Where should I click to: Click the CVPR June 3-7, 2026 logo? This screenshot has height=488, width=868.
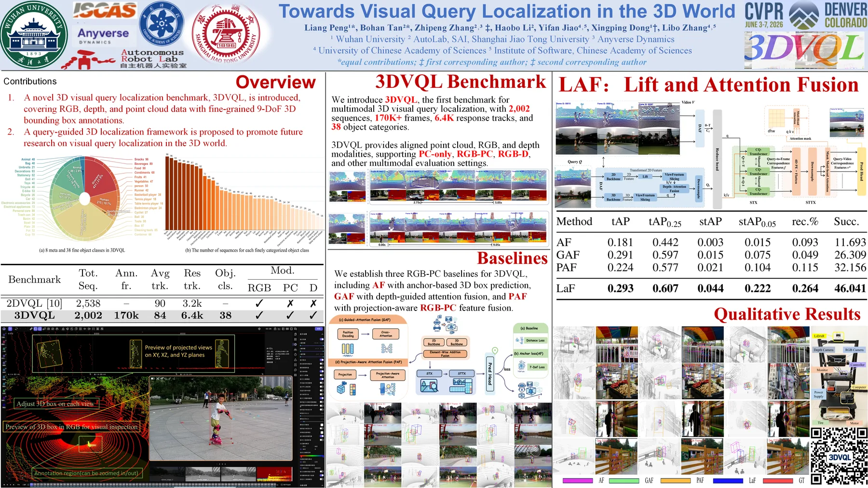(764, 15)
